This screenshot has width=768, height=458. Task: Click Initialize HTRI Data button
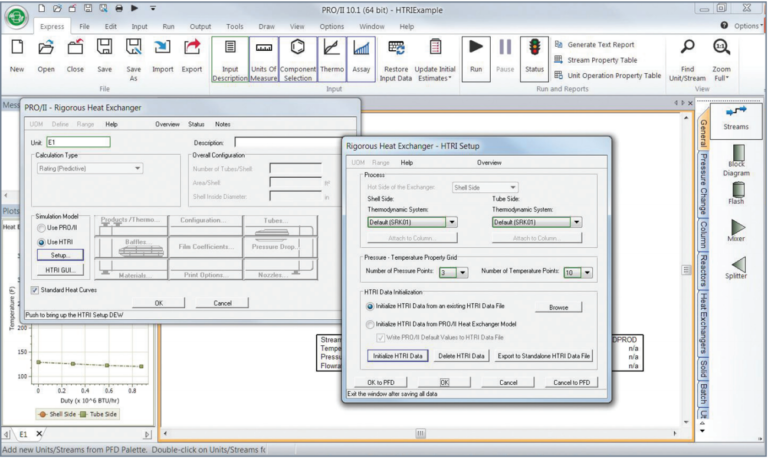398,356
